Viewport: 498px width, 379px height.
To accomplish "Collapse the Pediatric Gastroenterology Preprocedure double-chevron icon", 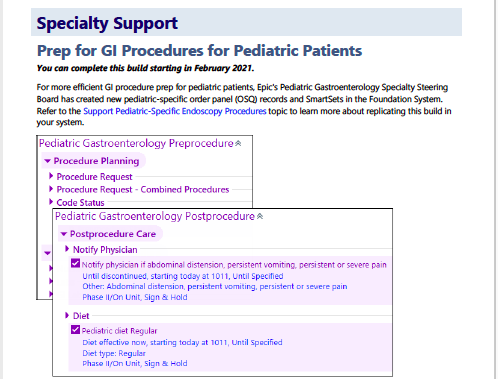I will [x=238, y=143].
